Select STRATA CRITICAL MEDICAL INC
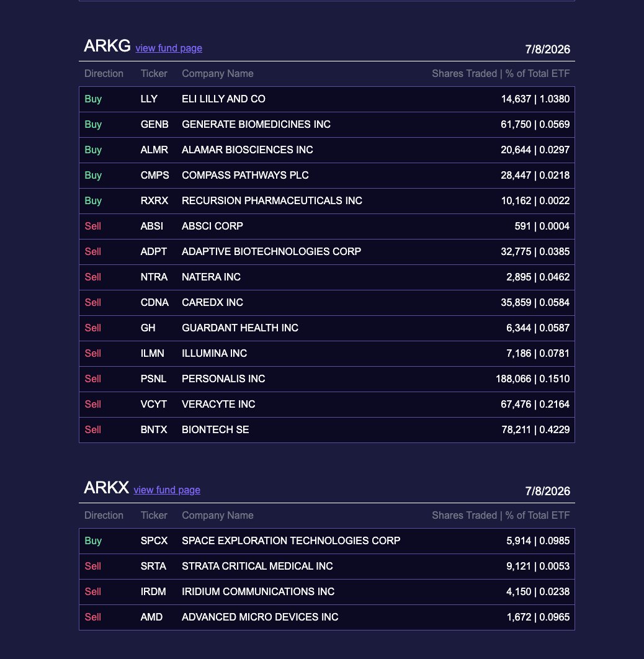This screenshot has height=659, width=644. (x=257, y=566)
